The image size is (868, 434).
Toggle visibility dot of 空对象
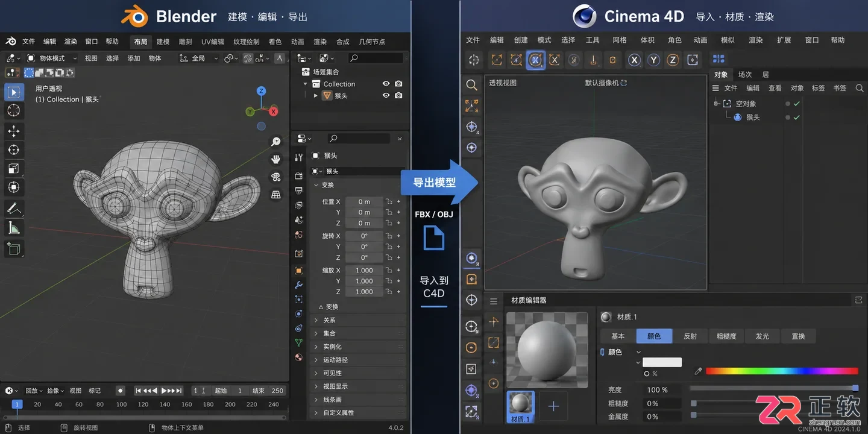[787, 104]
